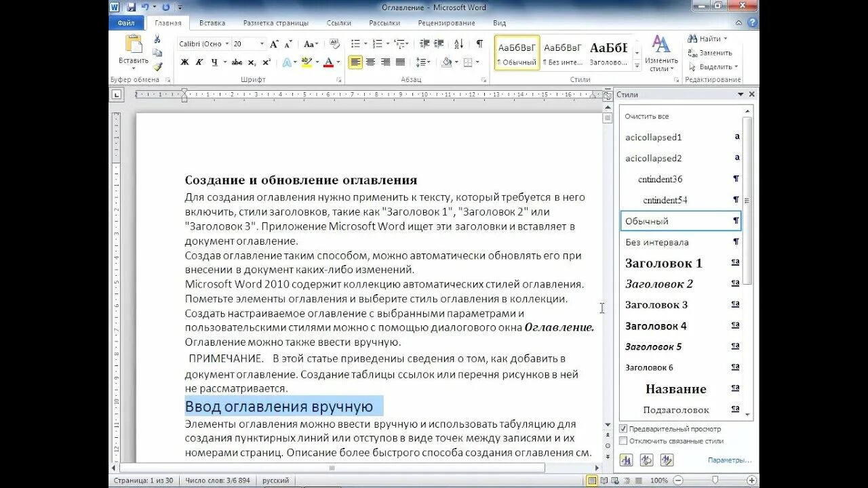
Task: Switch to the Ссылки tab
Action: (x=339, y=23)
